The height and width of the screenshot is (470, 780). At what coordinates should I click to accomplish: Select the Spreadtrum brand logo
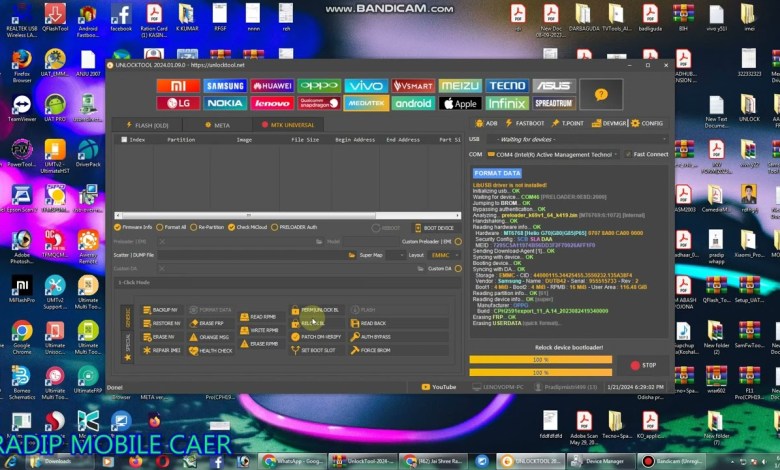(x=554, y=103)
